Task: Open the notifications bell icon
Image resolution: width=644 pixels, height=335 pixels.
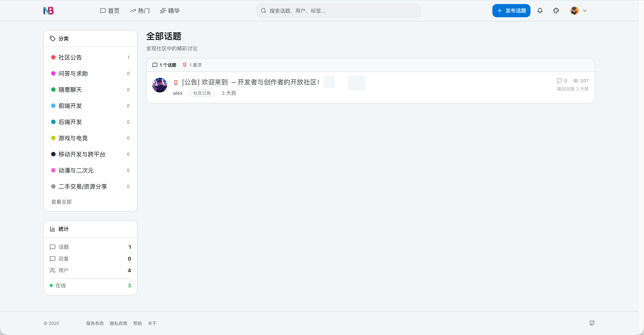Action: (540, 10)
